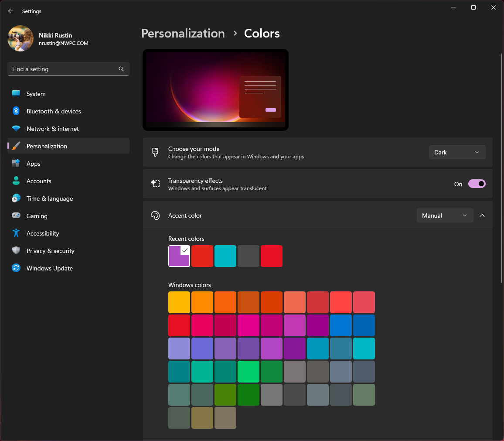Viewport: 504px width, 441px height.
Task: Collapse the Accent color section chevron
Action: pos(482,215)
